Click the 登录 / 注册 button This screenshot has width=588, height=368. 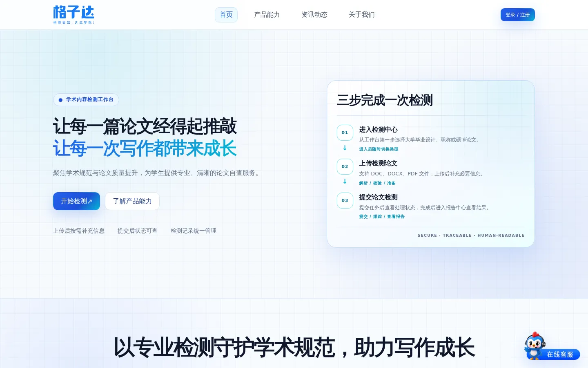pyautogui.click(x=518, y=15)
